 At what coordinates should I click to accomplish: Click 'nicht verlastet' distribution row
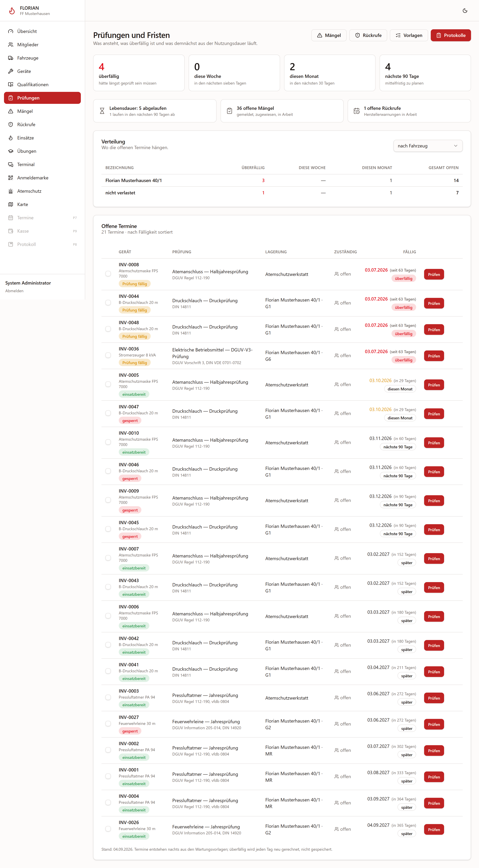[282, 193]
